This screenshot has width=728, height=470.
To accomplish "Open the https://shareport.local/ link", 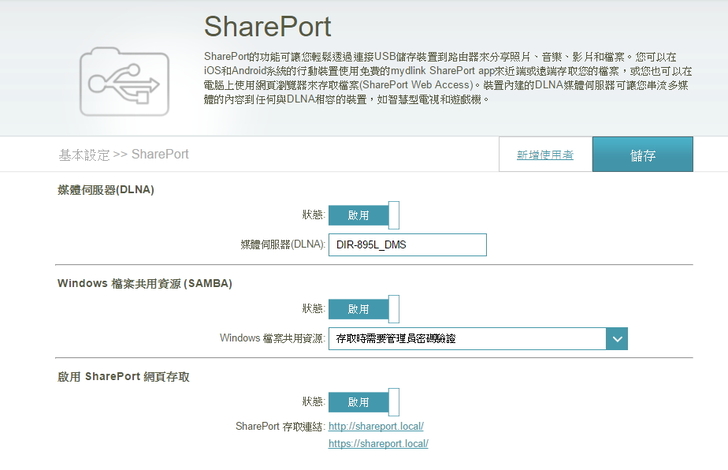I will [378, 443].
